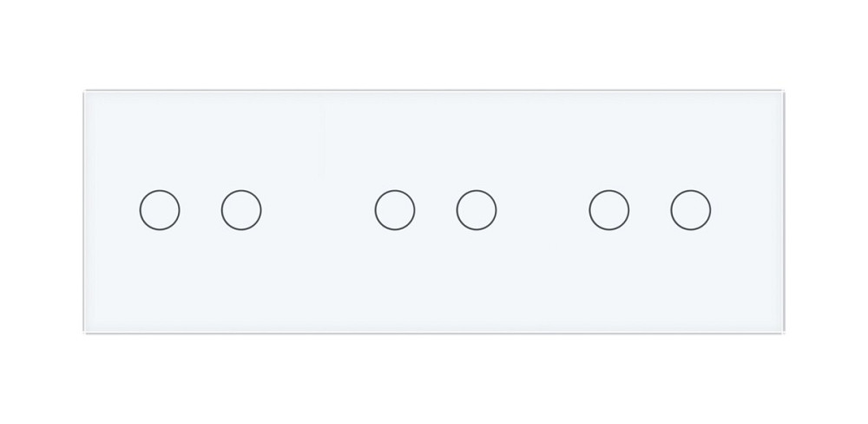Tap the left circle of the left pair

[x=159, y=210]
